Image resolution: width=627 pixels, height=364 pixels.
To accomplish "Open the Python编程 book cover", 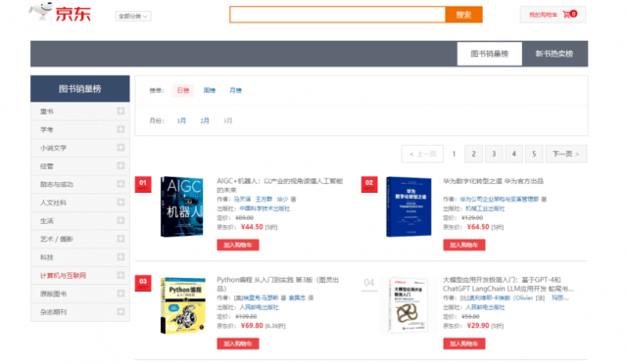I will (183, 305).
